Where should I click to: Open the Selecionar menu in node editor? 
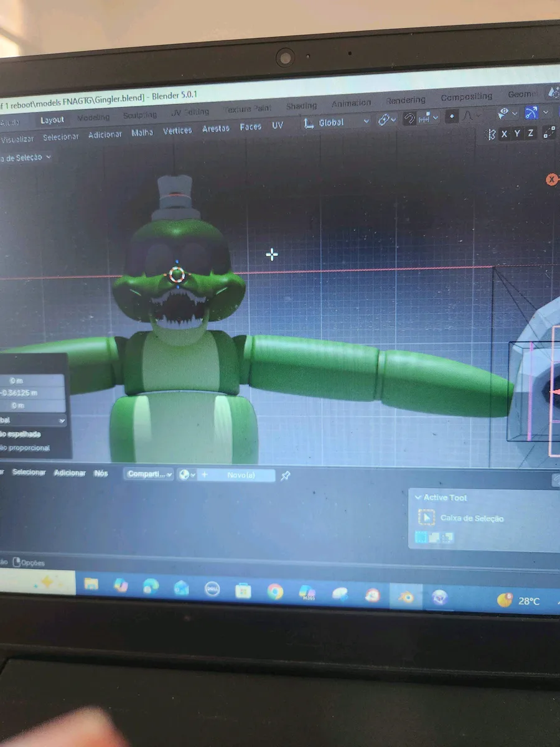click(x=29, y=472)
